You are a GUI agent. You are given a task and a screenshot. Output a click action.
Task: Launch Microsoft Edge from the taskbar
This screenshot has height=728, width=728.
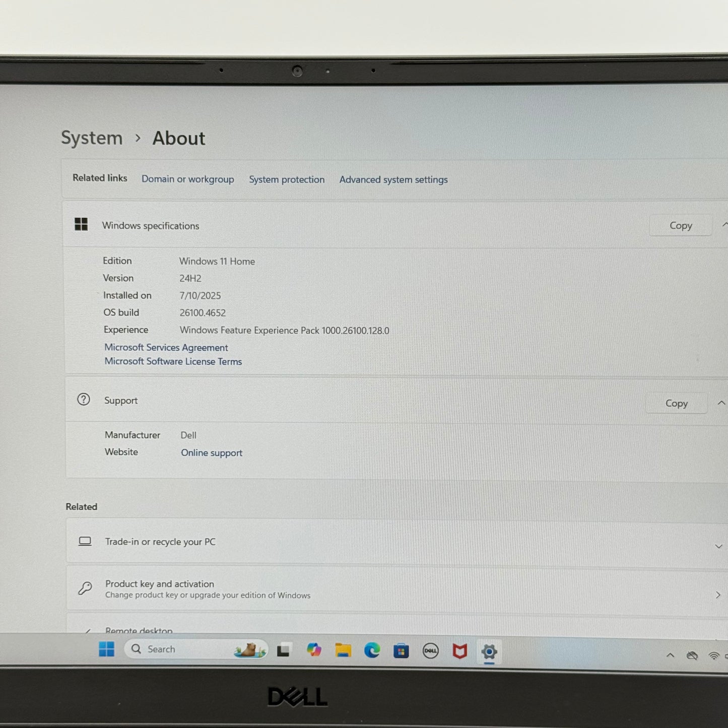372,650
